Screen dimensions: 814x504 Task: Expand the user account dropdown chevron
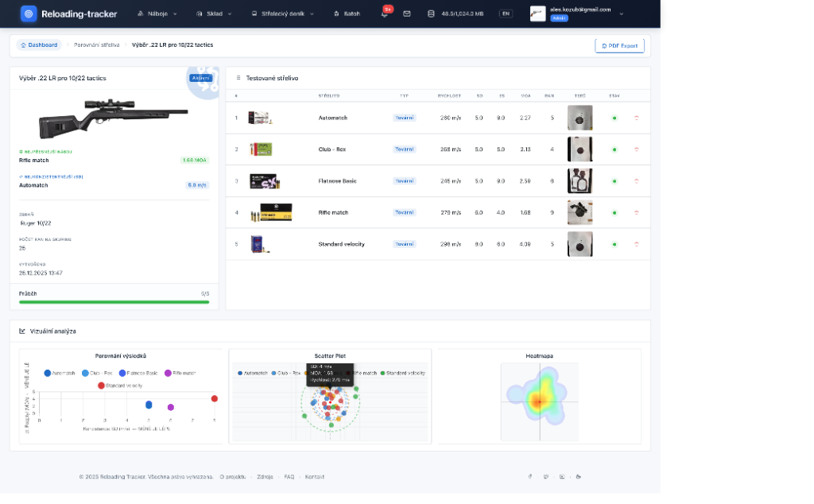[621, 14]
